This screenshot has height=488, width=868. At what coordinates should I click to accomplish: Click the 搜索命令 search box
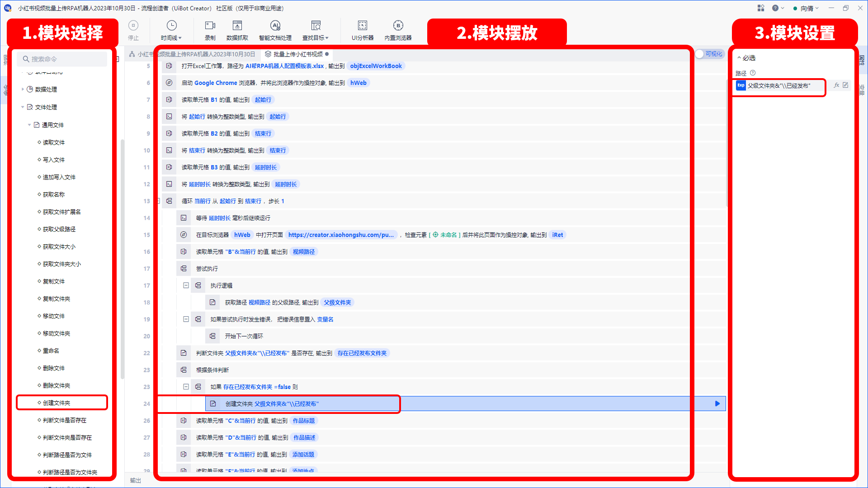62,59
